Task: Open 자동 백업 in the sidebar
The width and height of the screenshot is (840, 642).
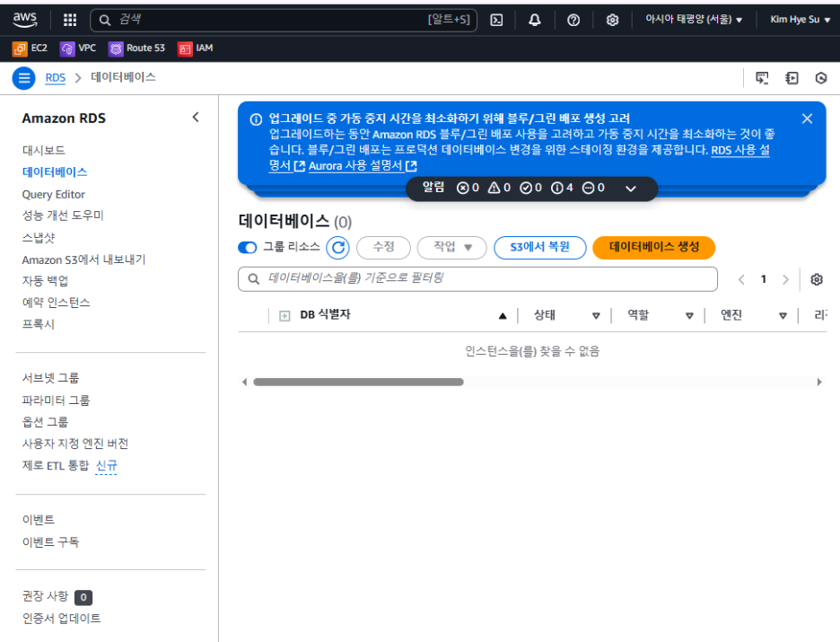Action: (x=45, y=281)
